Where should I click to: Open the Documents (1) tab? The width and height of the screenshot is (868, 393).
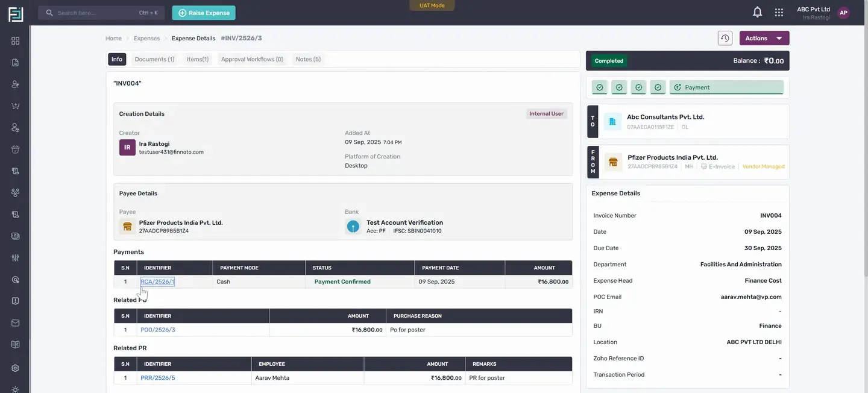pos(154,59)
